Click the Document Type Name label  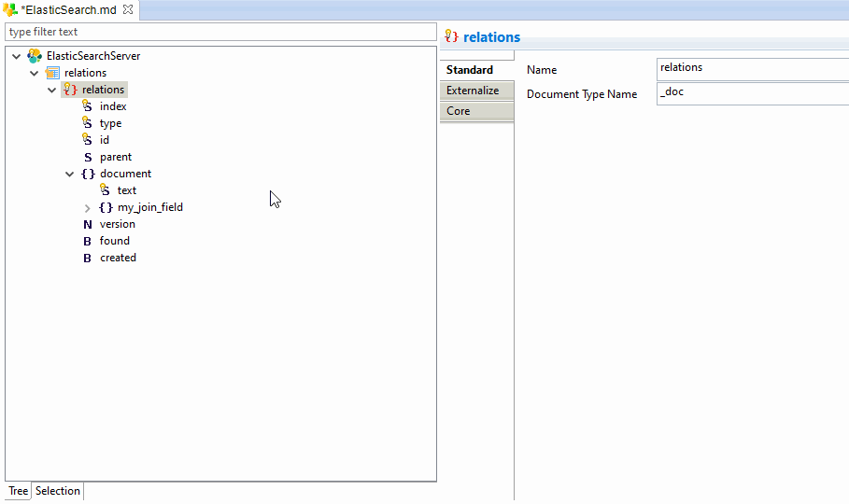pos(582,94)
